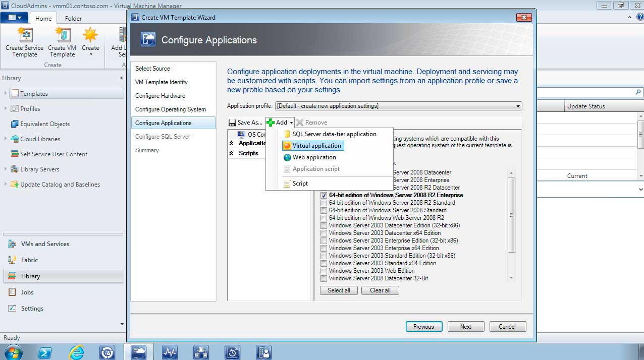Open PowerShell from the taskbar
Screen dimensions: 644x360
pos(45,352)
